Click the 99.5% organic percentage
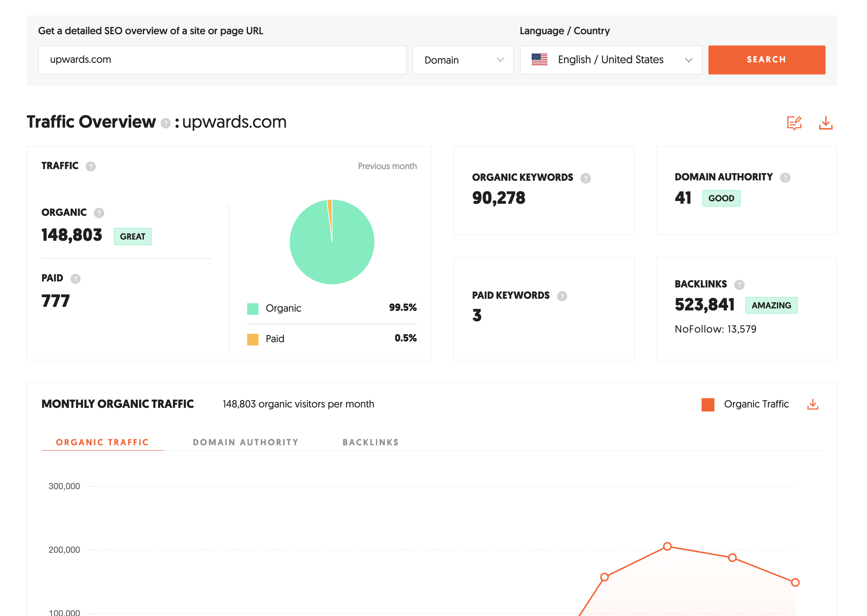 point(403,308)
